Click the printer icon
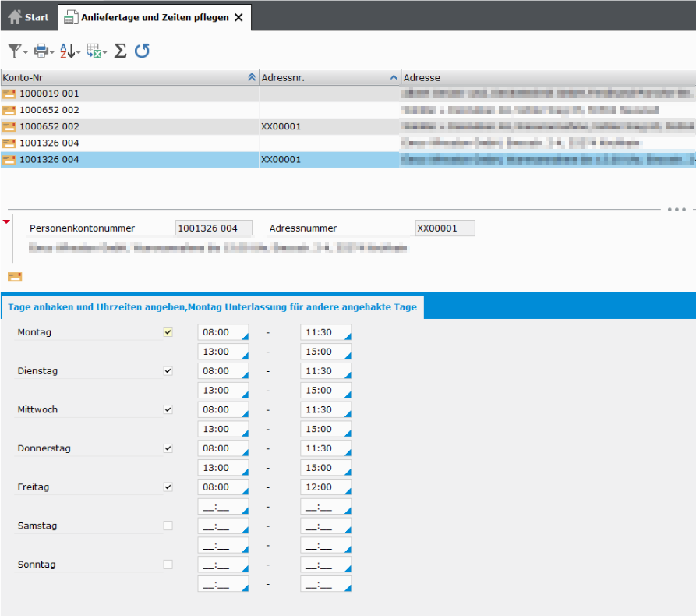 coord(41,51)
